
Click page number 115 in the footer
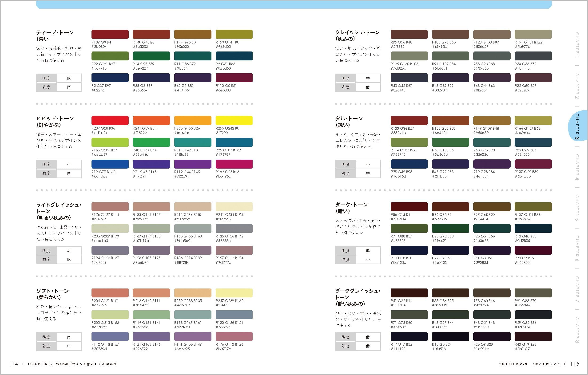click(575, 364)
